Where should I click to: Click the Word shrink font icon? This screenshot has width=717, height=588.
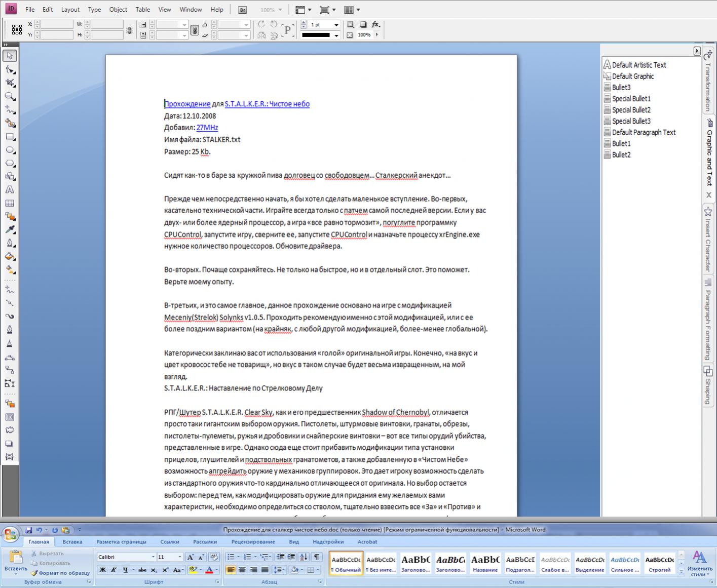(x=201, y=557)
